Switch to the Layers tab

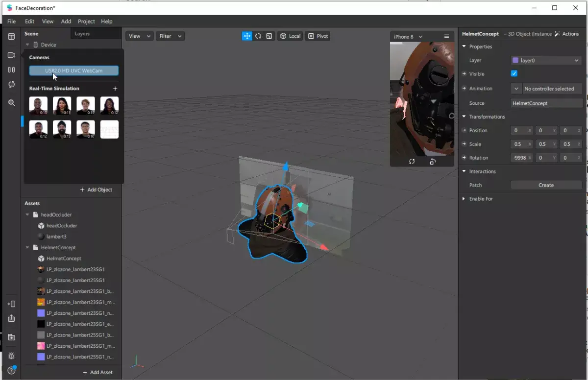[82, 34]
